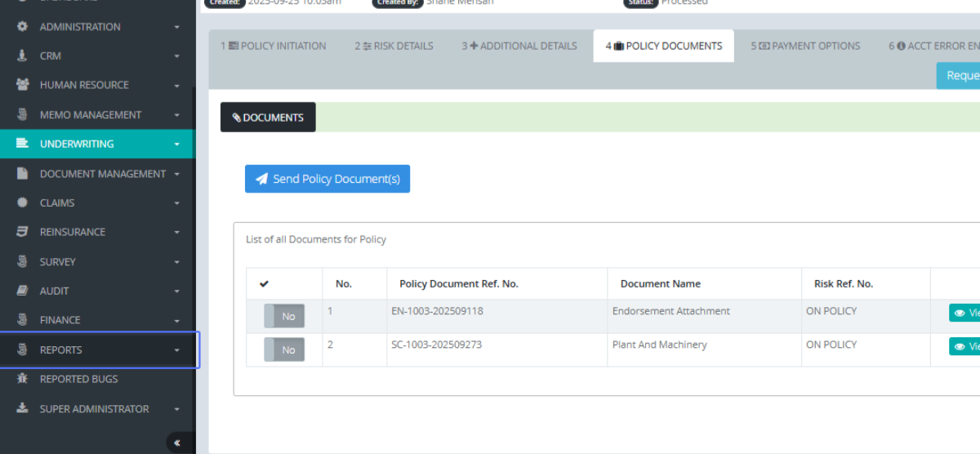Viewport: 980px width, 454px height.
Task: Click the Audit book icon in sidebar
Action: tap(23, 291)
